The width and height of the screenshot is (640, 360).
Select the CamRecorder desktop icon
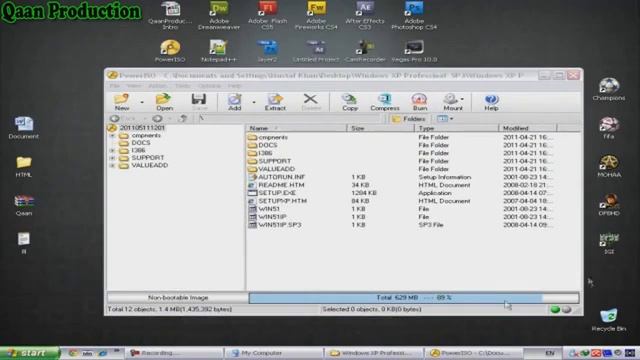coord(364,51)
